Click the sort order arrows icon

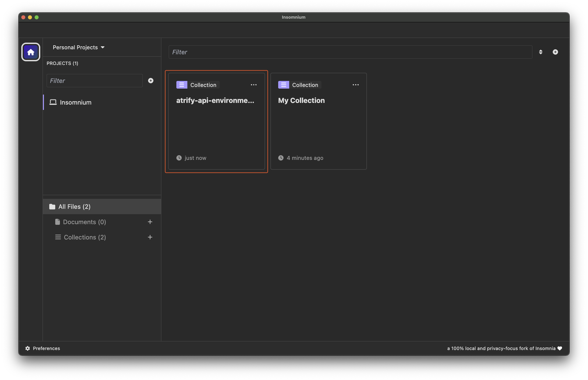click(x=541, y=52)
